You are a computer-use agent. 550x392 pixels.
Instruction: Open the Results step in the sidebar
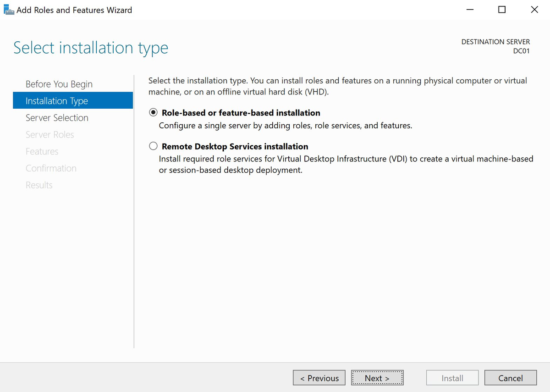(39, 185)
